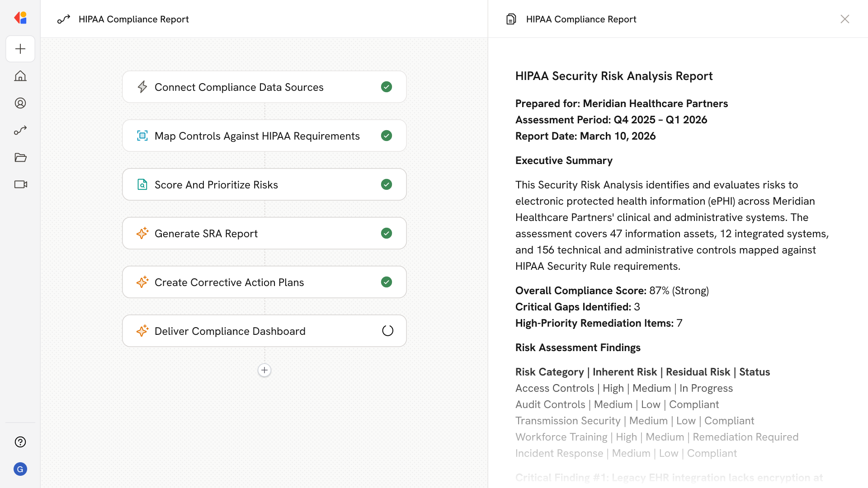
Task: Open the workflows route icon in sidebar
Action: click(x=20, y=130)
